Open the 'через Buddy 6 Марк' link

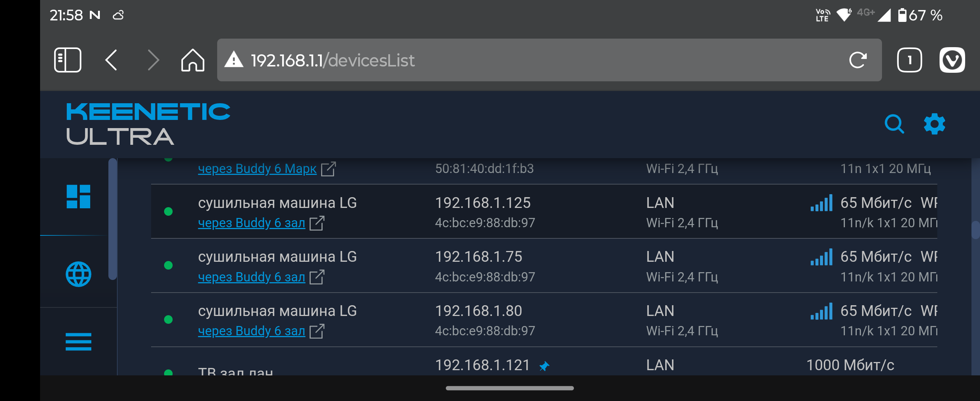[x=257, y=169]
